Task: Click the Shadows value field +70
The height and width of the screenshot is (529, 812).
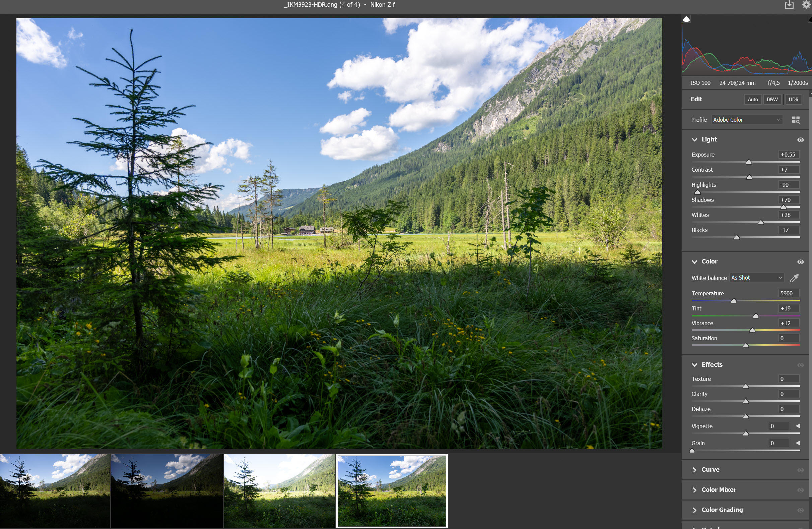Action: tap(789, 200)
